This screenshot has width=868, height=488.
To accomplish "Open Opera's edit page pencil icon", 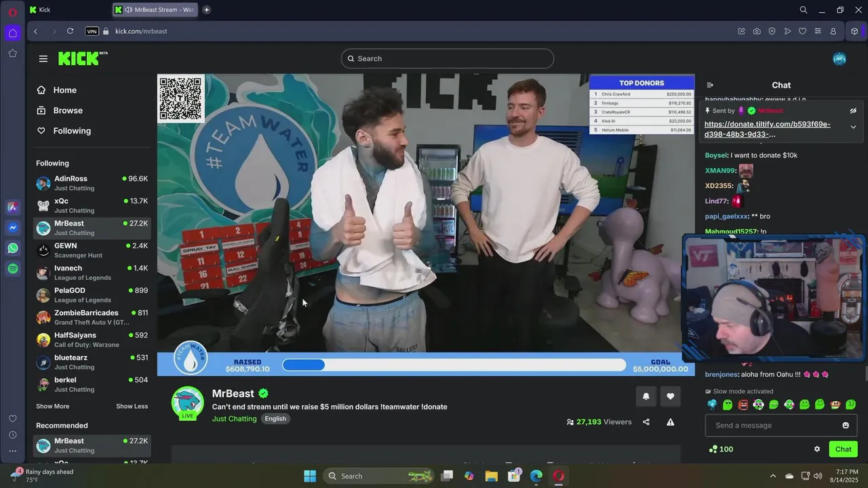I will [741, 31].
